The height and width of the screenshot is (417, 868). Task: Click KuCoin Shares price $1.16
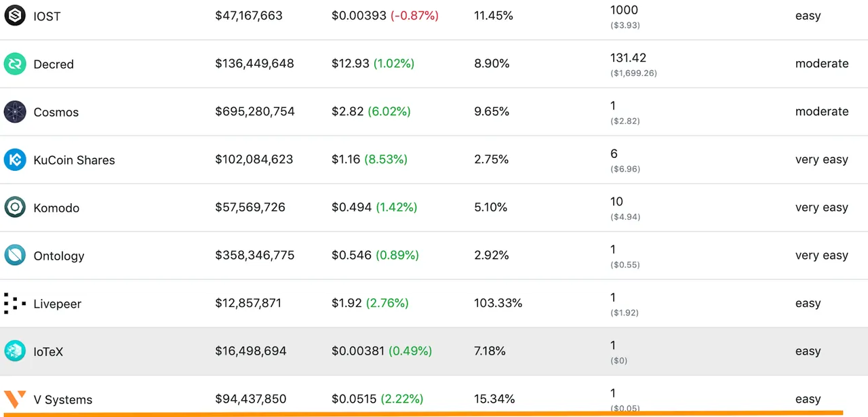point(346,159)
